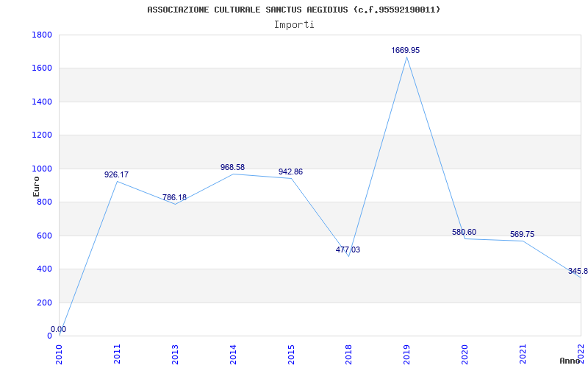This screenshot has width=588, height=368.
Task: Click the 1600 y-axis tick label
Action: click(43, 68)
